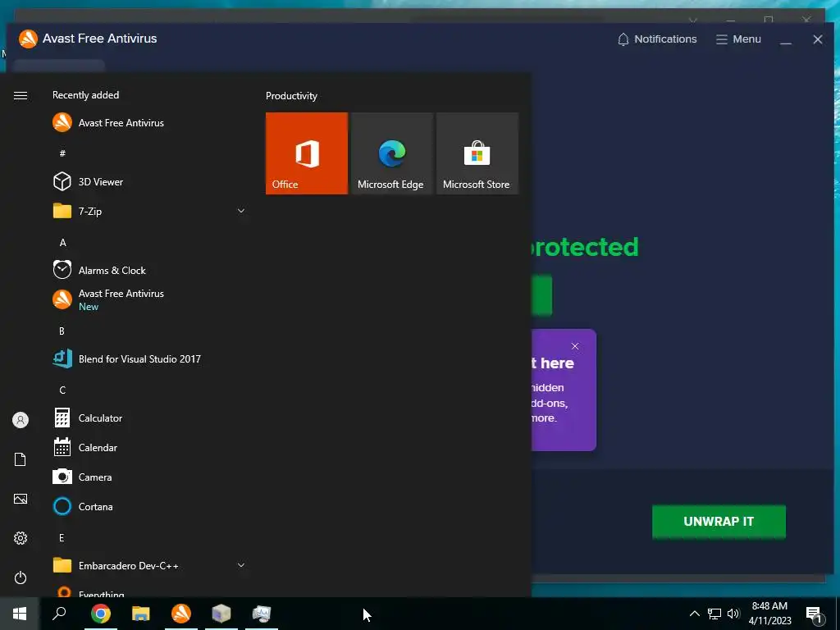Open Cortana from app list
Image resolution: width=840 pixels, height=630 pixels.
point(149,506)
